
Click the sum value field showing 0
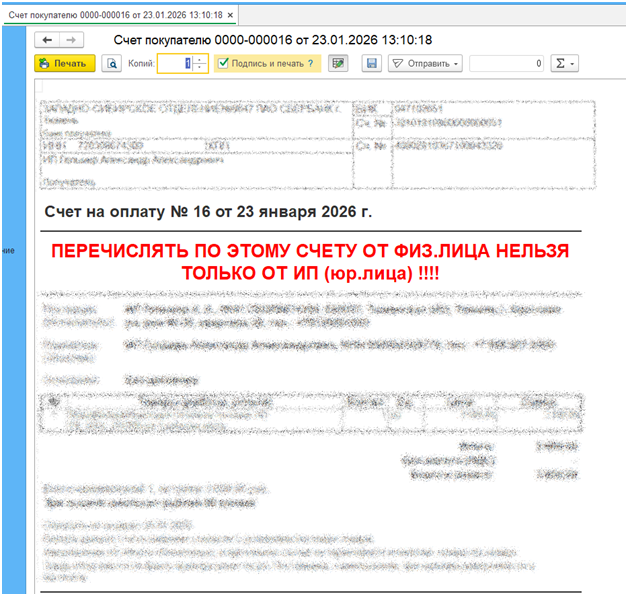(507, 63)
